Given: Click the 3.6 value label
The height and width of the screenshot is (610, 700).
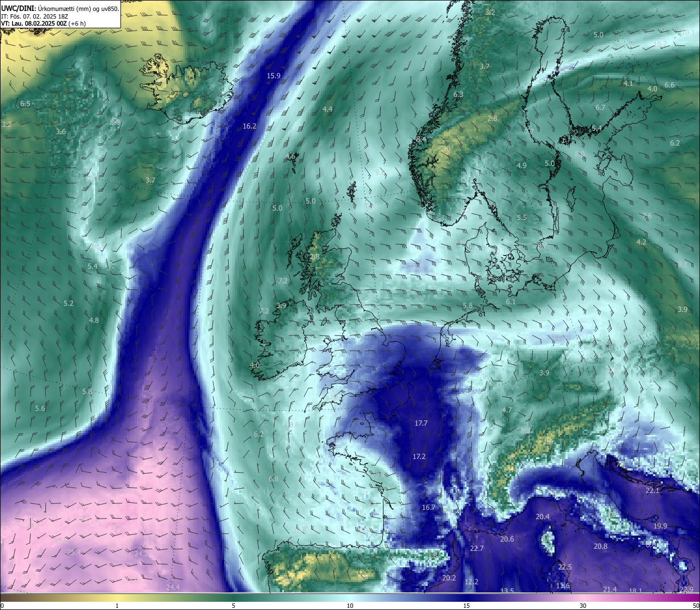Looking at the screenshot, I should [x=61, y=132].
